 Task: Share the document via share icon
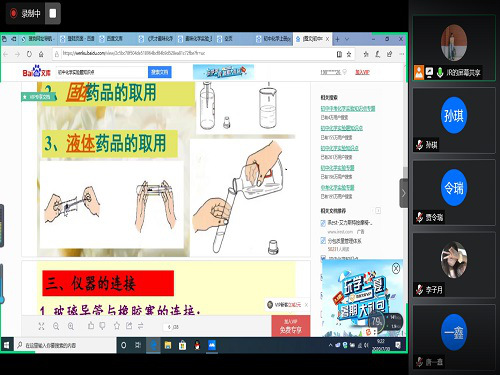pyautogui.click(x=129, y=326)
